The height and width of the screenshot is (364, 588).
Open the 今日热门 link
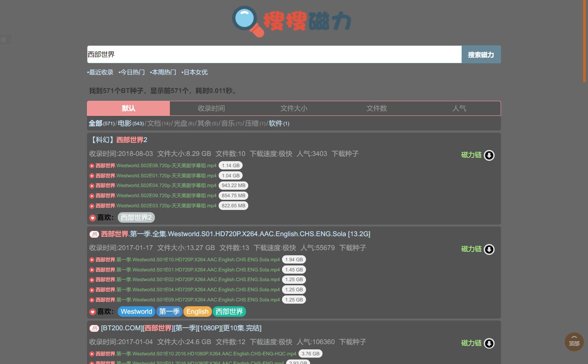tap(132, 72)
